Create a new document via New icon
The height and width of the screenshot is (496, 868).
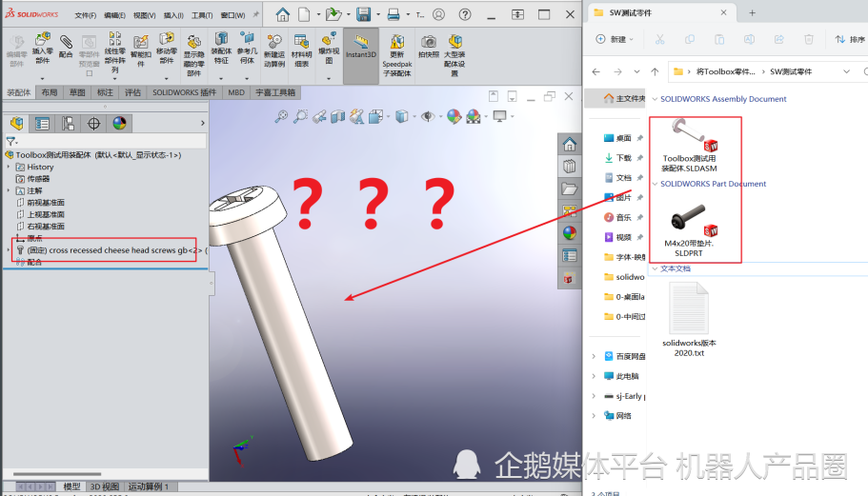click(304, 15)
